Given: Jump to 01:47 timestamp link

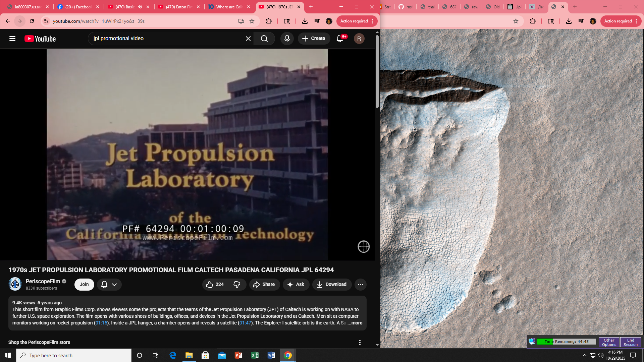Looking at the screenshot, I should click(x=245, y=323).
